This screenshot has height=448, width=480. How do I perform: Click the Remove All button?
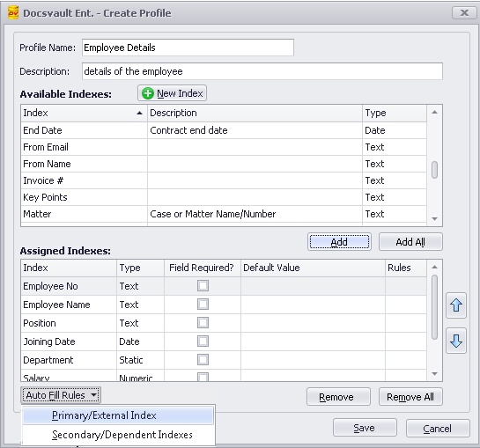pos(410,397)
